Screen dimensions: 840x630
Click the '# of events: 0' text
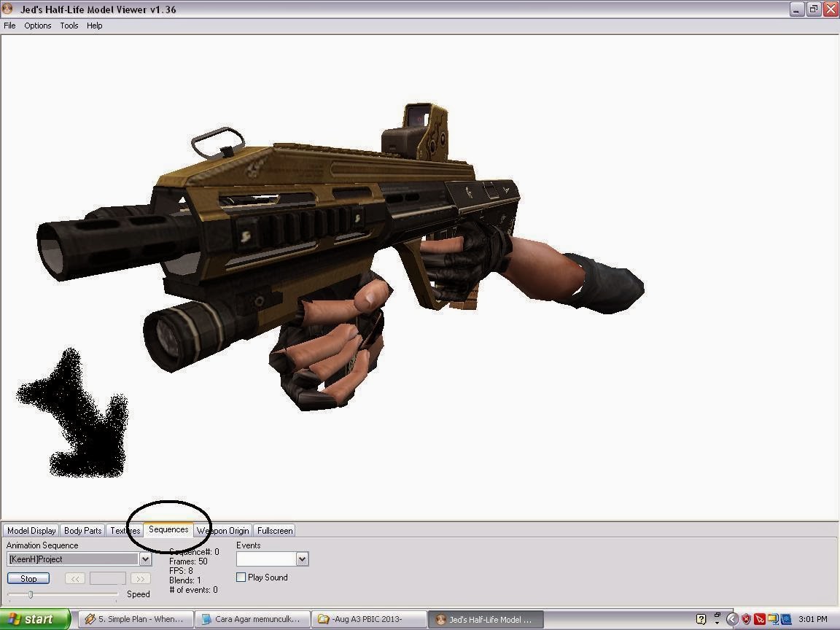[193, 590]
